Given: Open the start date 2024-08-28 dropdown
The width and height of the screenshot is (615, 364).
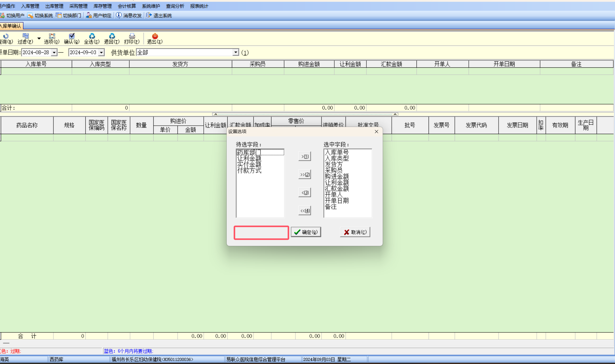Looking at the screenshot, I should pyautogui.click(x=54, y=53).
